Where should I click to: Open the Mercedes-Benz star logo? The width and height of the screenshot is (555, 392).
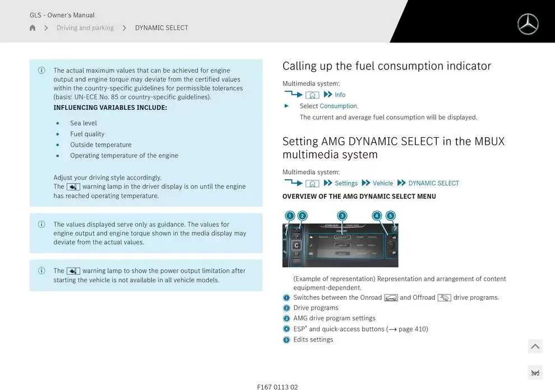point(528,24)
